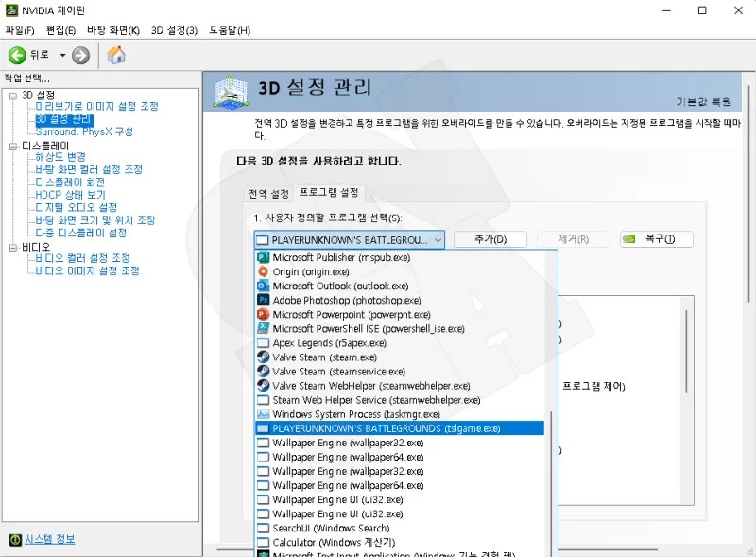Open 편집(E) menu
This screenshot has width=756, height=557.
[x=60, y=30]
